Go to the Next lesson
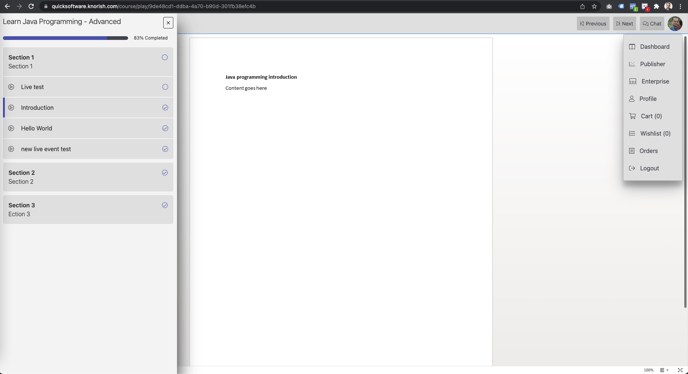Screen dimensions: 688x374 click(624, 24)
